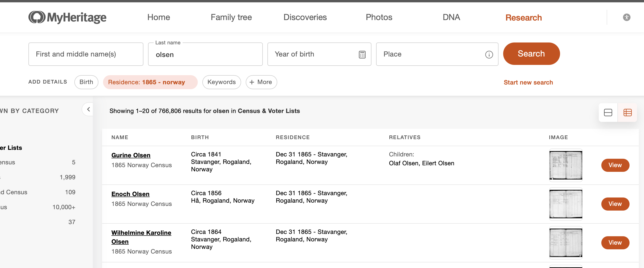Screen dimensions: 644x268
Task: Click birth text 'Circa 1864'
Action: pyautogui.click(x=206, y=232)
